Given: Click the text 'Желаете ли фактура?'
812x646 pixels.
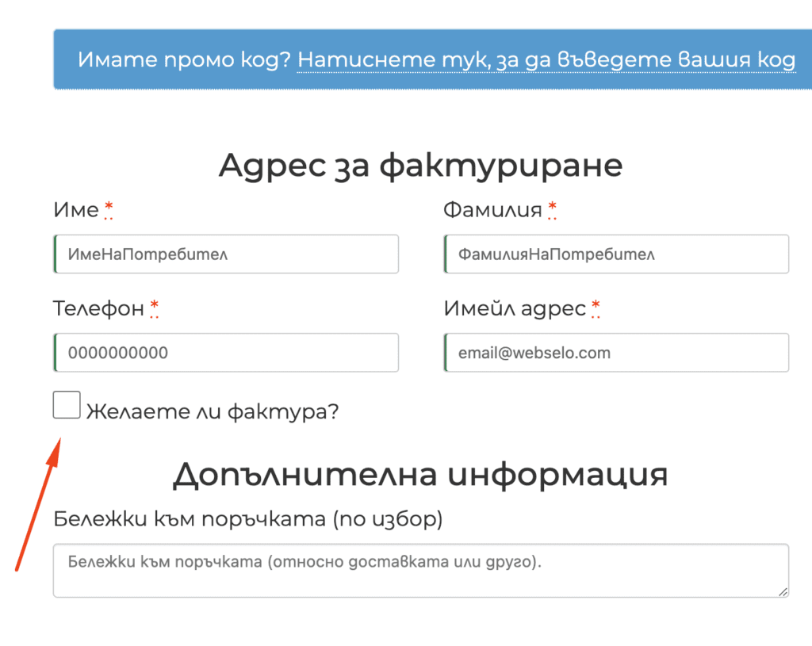Looking at the screenshot, I should tap(212, 411).
